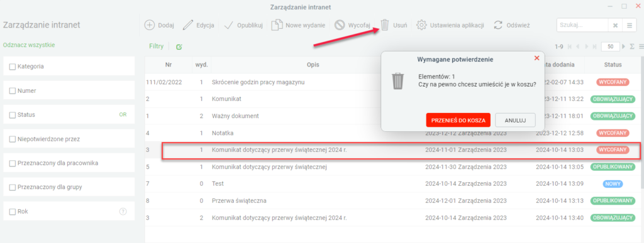Click the Dodaj (add) plus icon

tap(150, 25)
